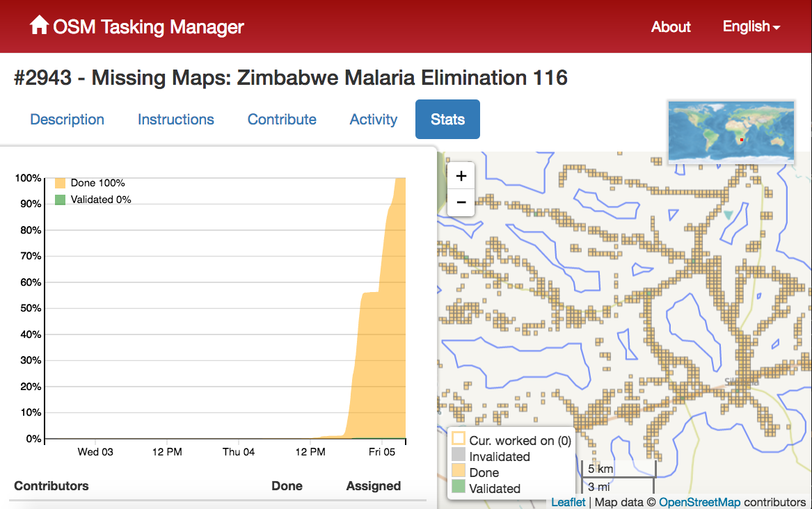Viewport: 812px width, 509px height.
Task: Collapse the map legend panel
Action: pos(511,461)
